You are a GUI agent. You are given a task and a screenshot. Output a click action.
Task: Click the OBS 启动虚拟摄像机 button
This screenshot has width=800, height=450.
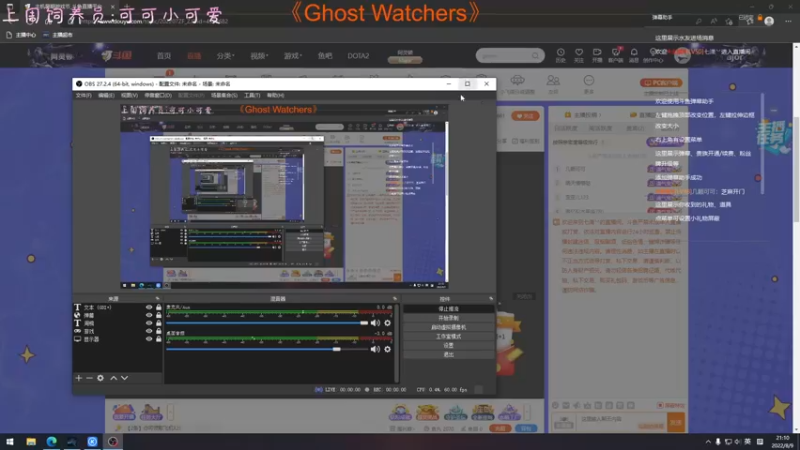click(x=448, y=327)
